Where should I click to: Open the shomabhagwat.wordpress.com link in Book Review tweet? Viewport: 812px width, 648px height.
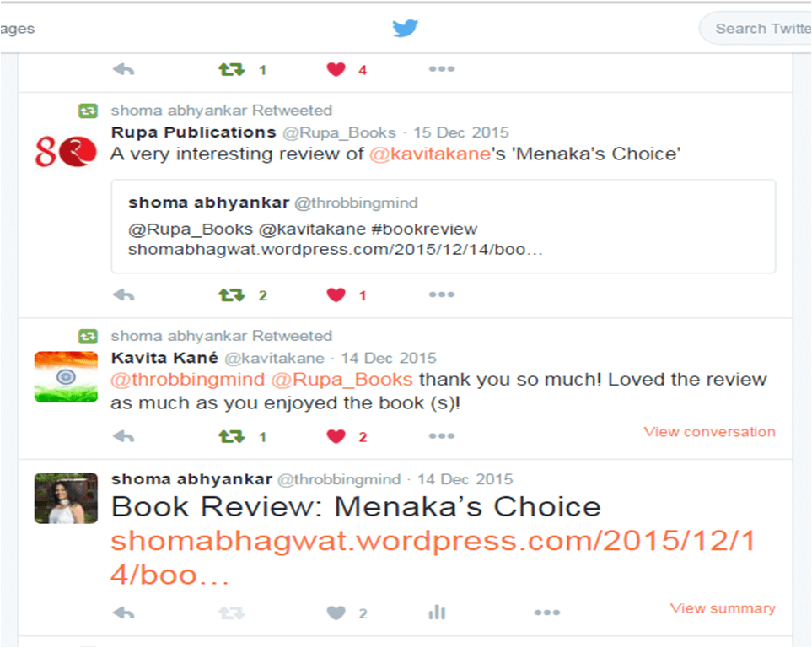[433, 558]
